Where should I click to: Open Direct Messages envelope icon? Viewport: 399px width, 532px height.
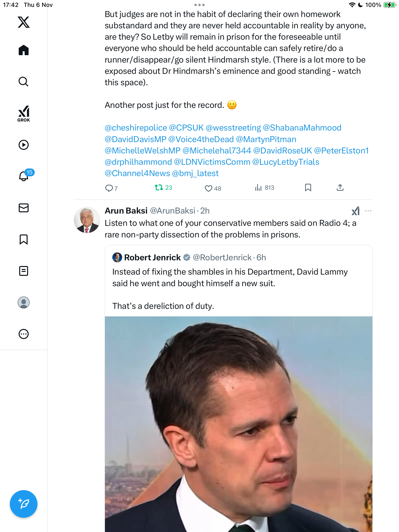coord(24,208)
